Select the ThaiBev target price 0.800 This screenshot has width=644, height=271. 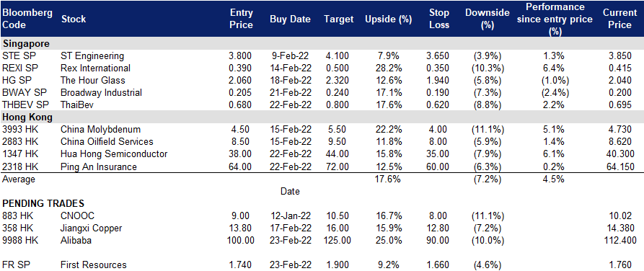pyautogui.click(x=336, y=105)
